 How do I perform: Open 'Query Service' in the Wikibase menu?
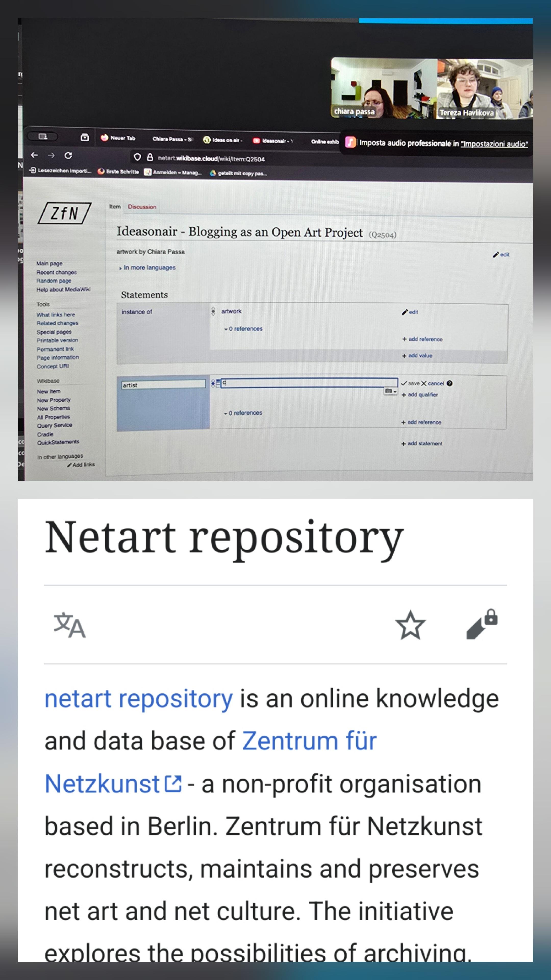point(54,425)
